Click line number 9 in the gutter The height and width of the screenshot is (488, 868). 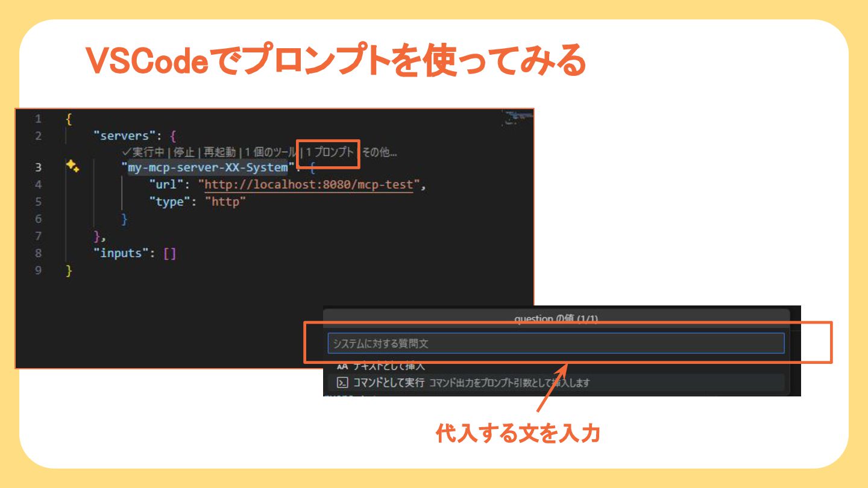tap(39, 271)
